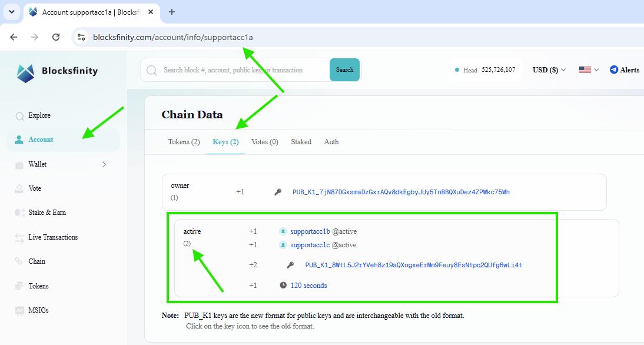Open Wallet in the sidebar

point(37,164)
